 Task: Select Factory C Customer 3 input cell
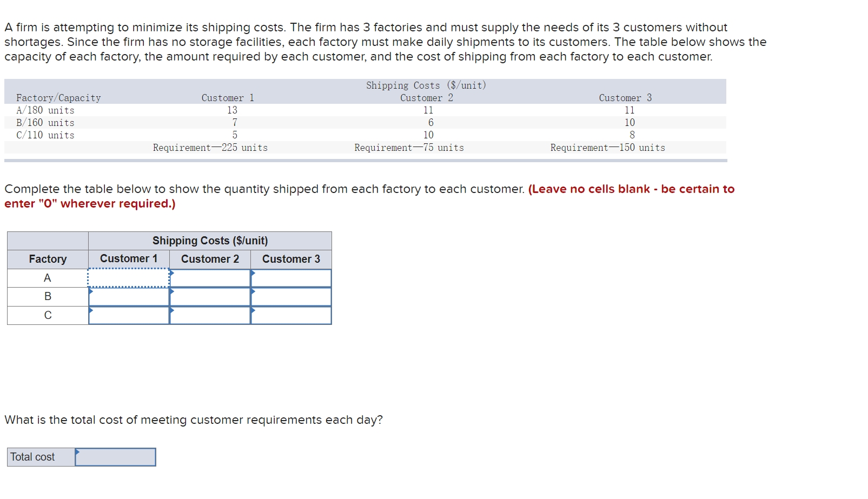point(291,315)
